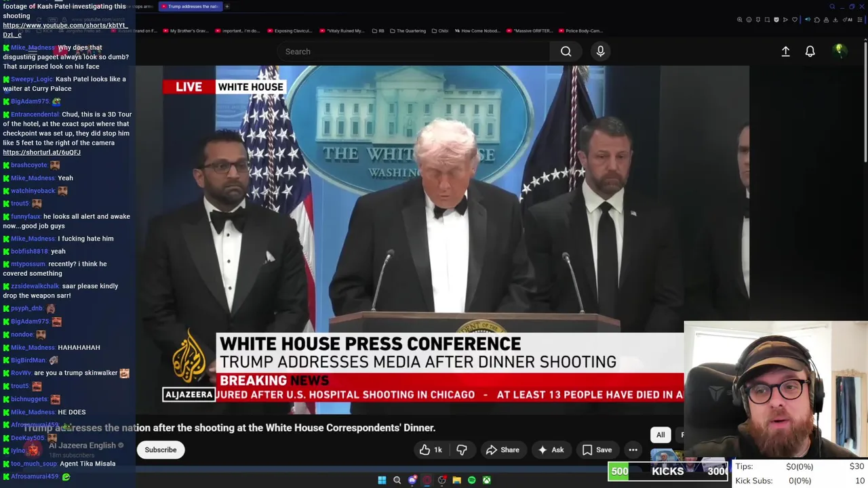Open the browser AI assistant icon
868x488 pixels.
[x=847, y=20]
